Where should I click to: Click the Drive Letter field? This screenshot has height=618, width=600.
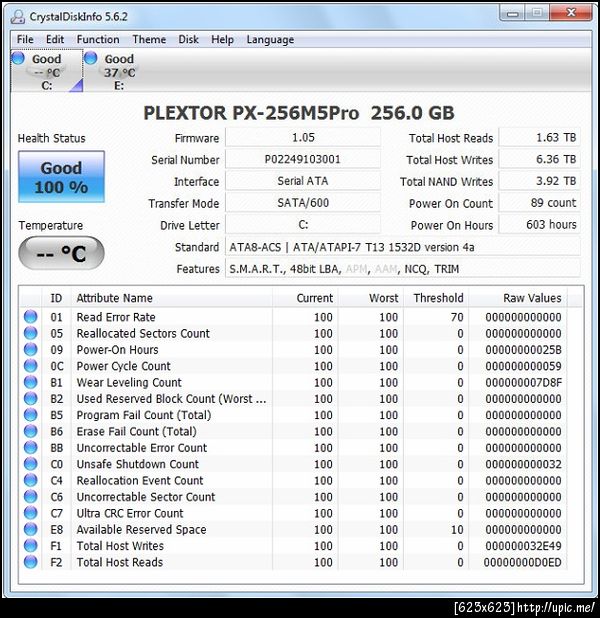pyautogui.click(x=303, y=225)
